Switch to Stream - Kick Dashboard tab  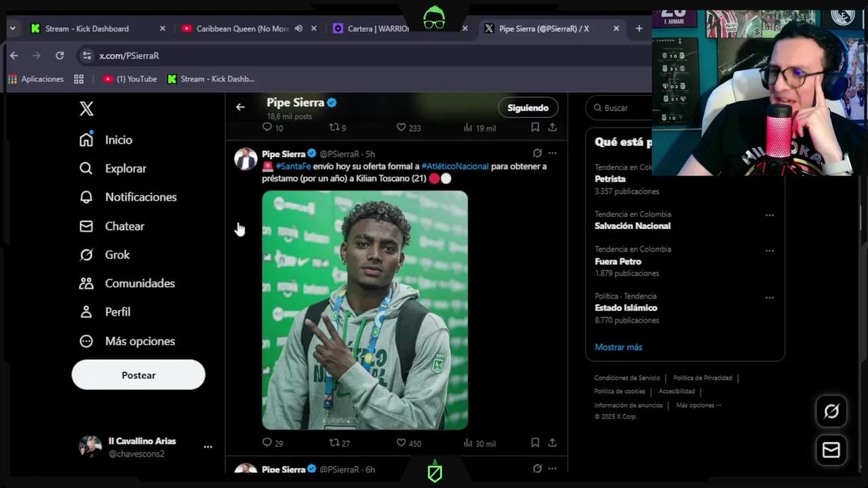87,28
